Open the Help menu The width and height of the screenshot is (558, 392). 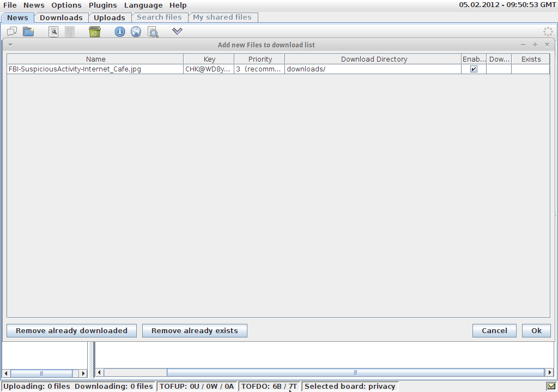tap(178, 5)
